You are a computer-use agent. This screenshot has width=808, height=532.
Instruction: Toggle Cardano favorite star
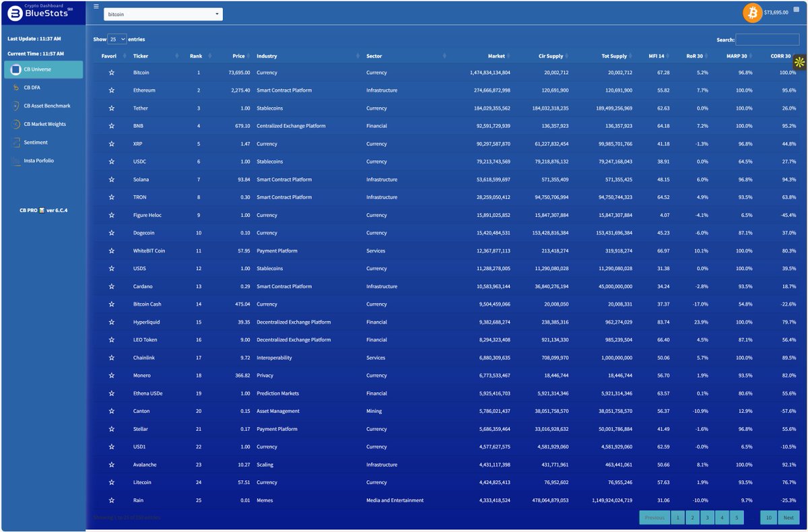[x=112, y=286]
